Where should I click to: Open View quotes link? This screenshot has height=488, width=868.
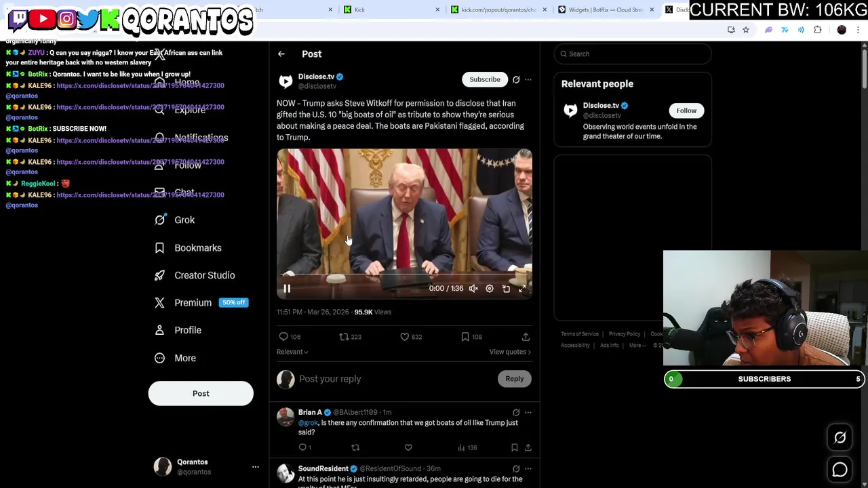coord(510,352)
